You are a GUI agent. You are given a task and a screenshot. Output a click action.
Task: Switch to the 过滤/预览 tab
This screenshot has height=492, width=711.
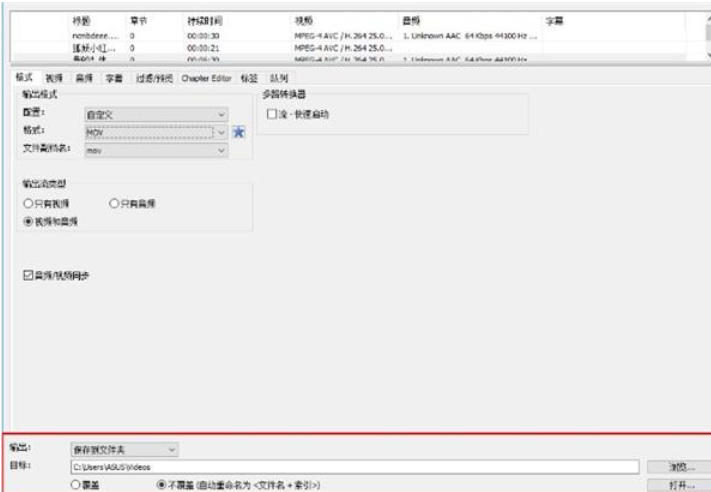(154, 78)
